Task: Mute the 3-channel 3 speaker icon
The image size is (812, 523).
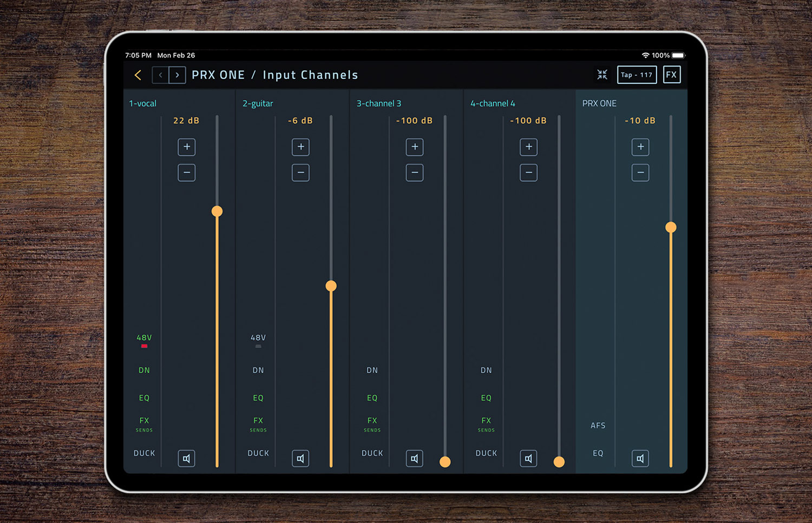Action: pyautogui.click(x=415, y=459)
